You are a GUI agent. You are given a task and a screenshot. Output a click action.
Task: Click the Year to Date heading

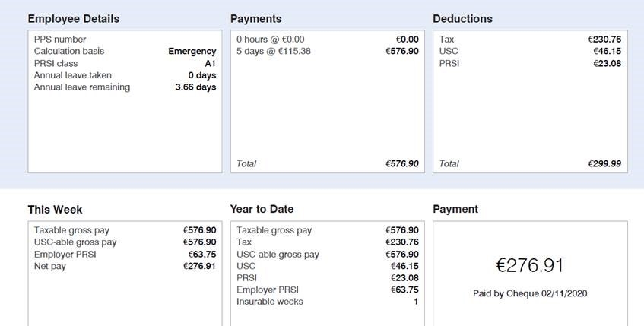pyautogui.click(x=262, y=210)
